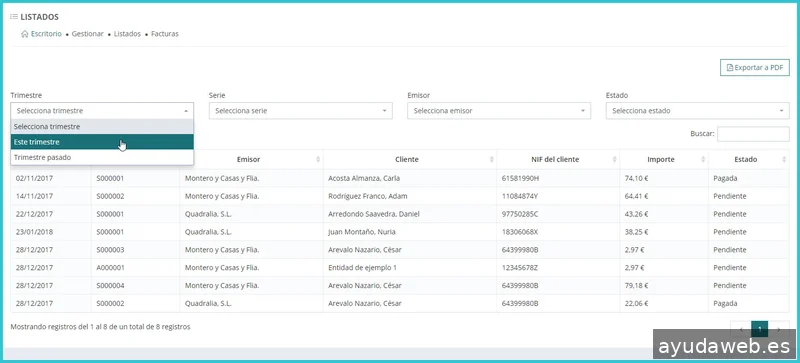Open the Selecciona serie dropdown
The width and height of the screenshot is (800, 363).
tap(301, 111)
